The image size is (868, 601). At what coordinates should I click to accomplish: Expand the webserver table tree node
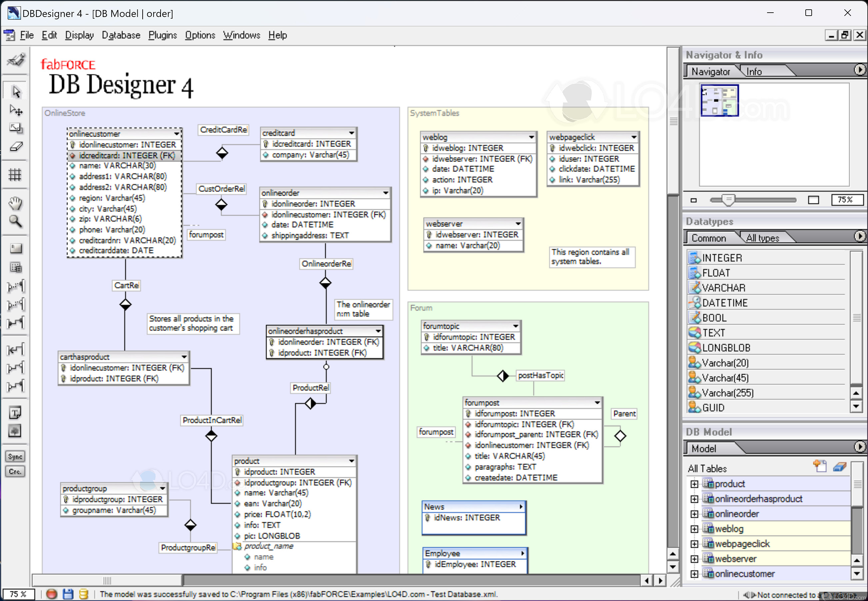coord(694,559)
